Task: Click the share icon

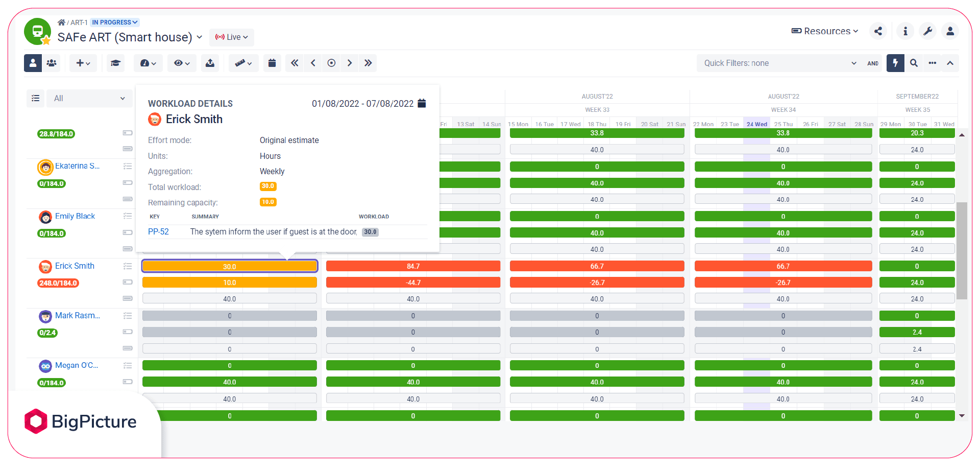Action: 878,31
